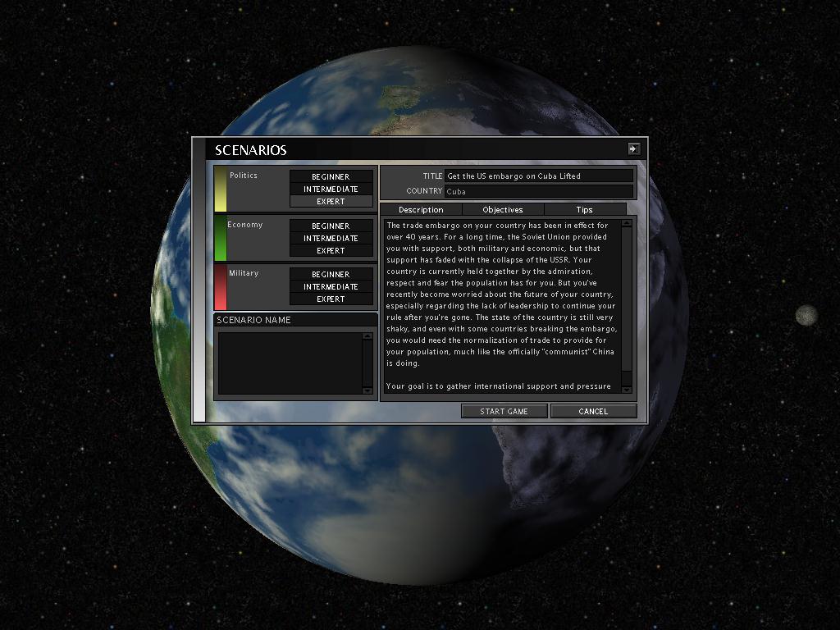Select Politics Expert difficulty

pos(331,202)
